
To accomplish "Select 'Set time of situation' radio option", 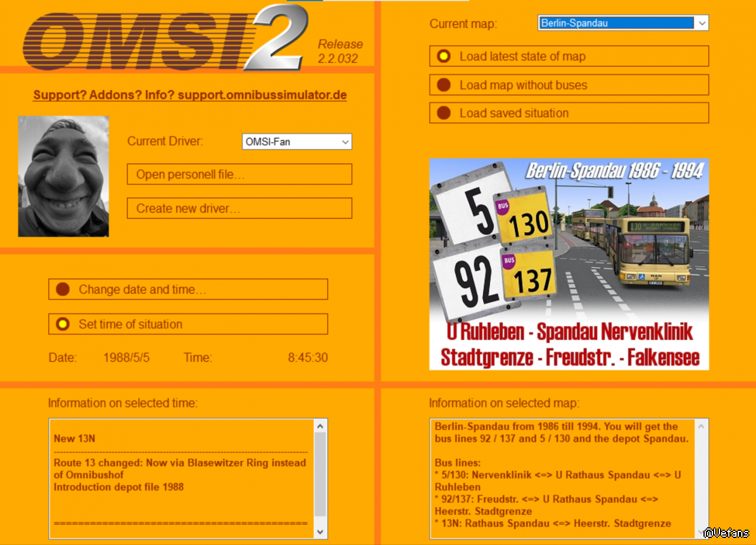I will pyautogui.click(x=188, y=324).
